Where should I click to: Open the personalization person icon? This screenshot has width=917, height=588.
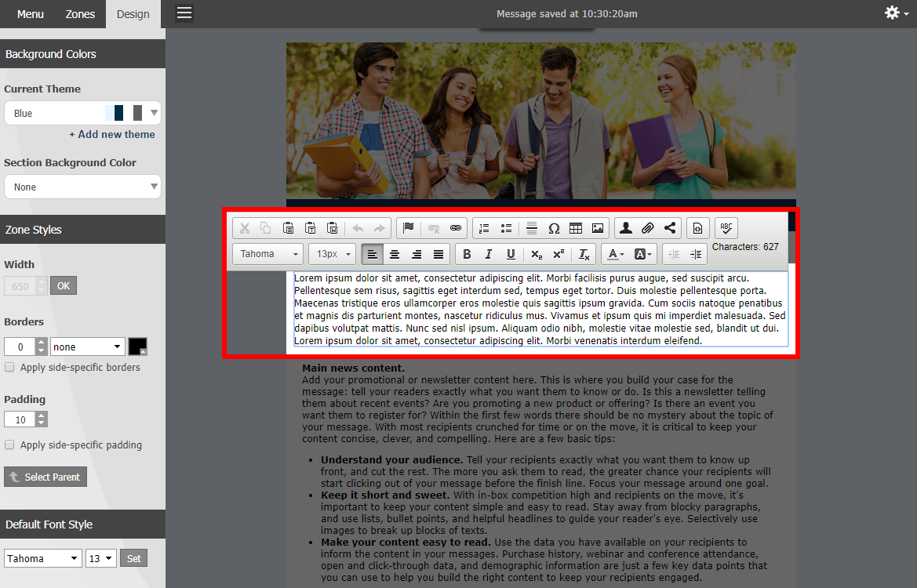tap(626, 227)
